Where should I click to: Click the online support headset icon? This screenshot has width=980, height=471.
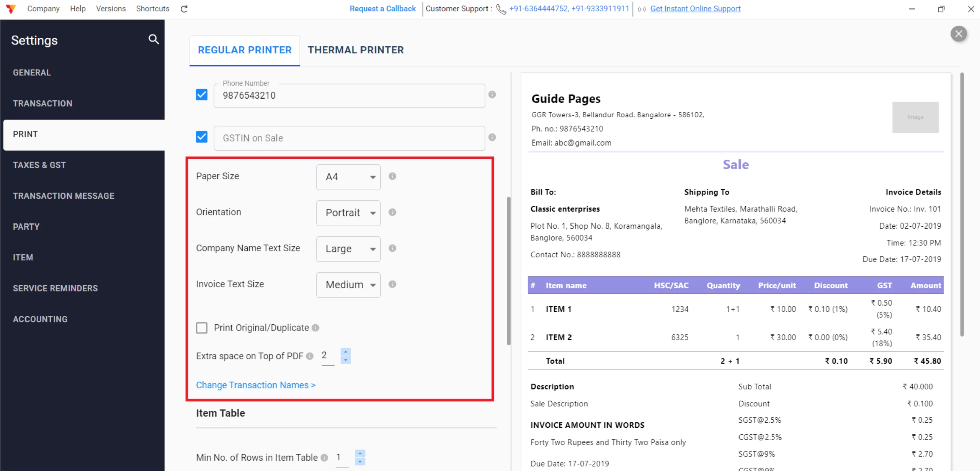(x=642, y=9)
